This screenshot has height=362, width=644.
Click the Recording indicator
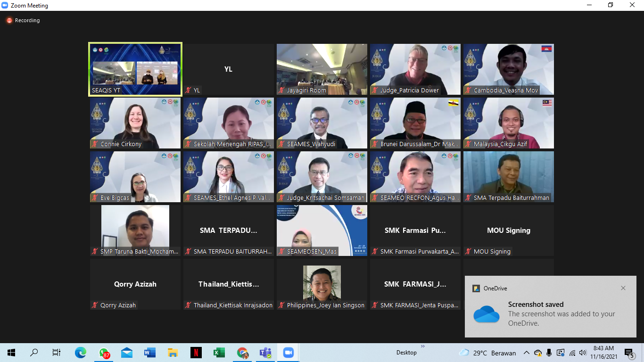pos(23,20)
